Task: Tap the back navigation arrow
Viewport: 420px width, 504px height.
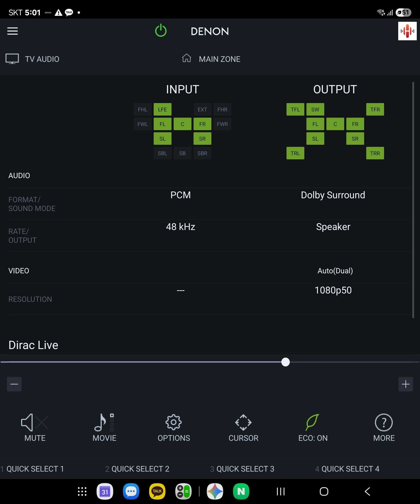Action: click(x=367, y=491)
